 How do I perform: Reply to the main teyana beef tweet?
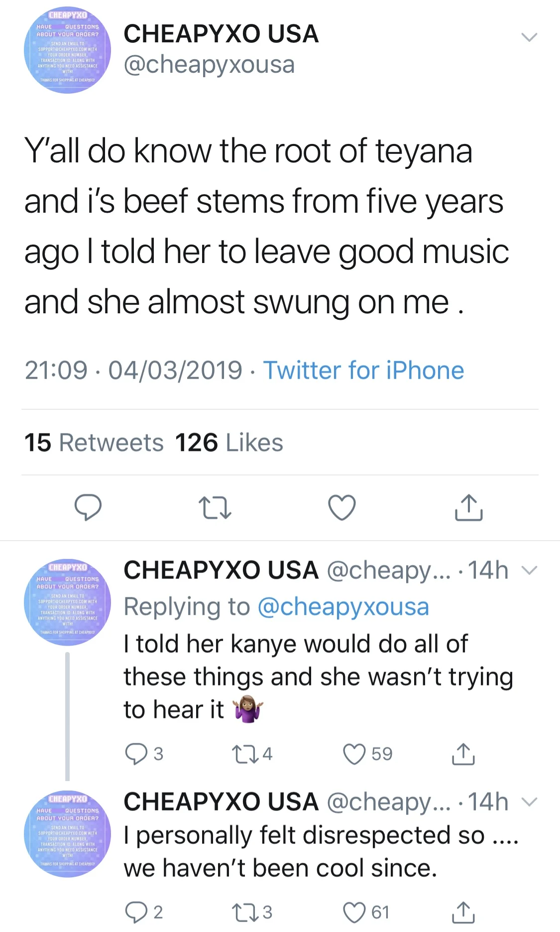pyautogui.click(x=88, y=507)
